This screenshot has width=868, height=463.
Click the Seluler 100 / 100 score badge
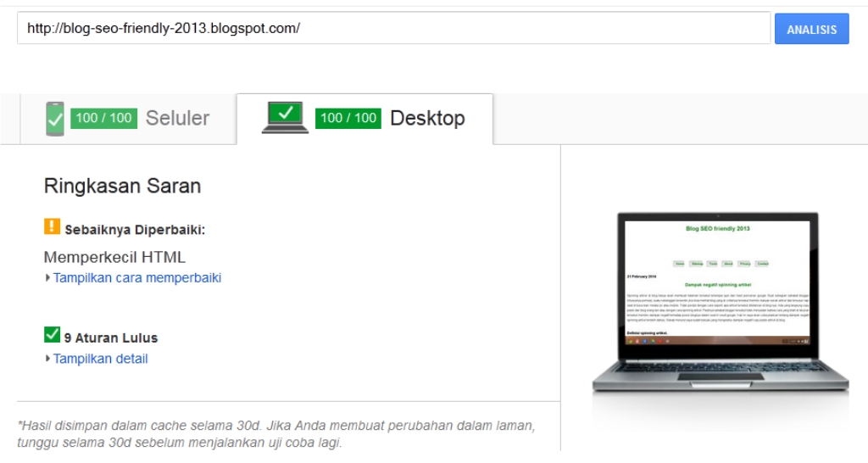(104, 118)
